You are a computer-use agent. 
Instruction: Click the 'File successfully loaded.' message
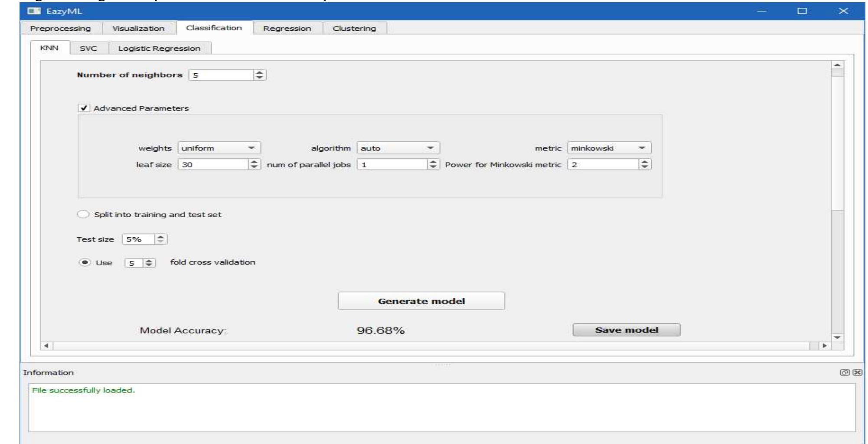(x=83, y=390)
